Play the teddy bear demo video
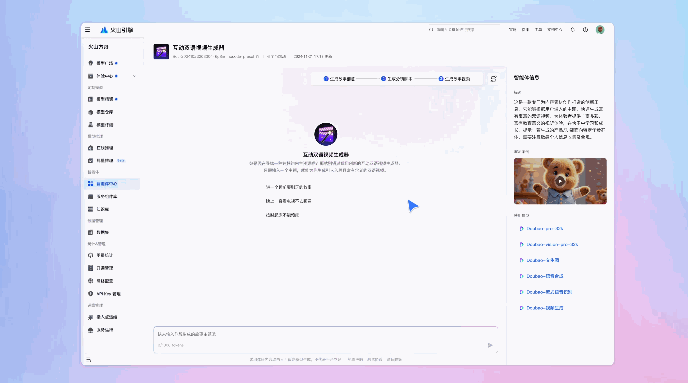Viewport: 688px width, 383px height. [x=560, y=181]
